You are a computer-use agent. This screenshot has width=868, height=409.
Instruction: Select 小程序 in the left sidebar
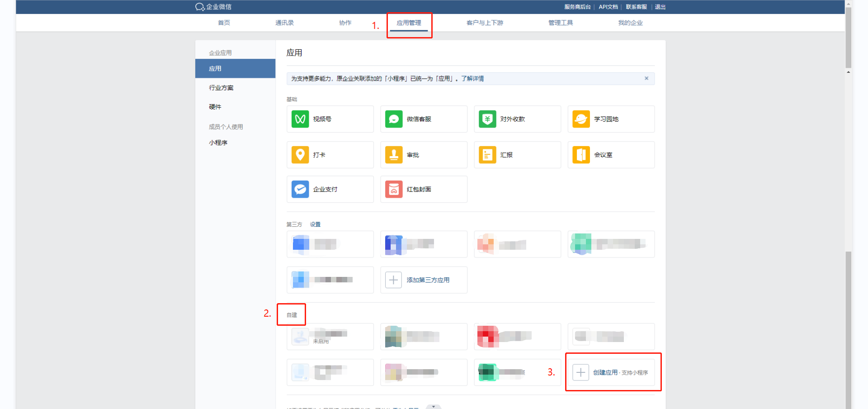(218, 143)
